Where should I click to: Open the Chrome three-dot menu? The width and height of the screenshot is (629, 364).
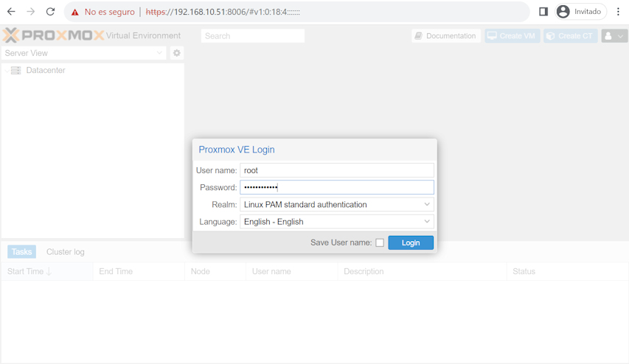[618, 12]
